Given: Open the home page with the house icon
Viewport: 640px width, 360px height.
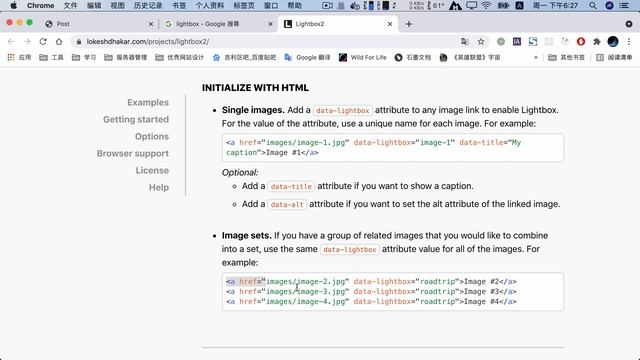Looking at the screenshot, I should click(59, 42).
